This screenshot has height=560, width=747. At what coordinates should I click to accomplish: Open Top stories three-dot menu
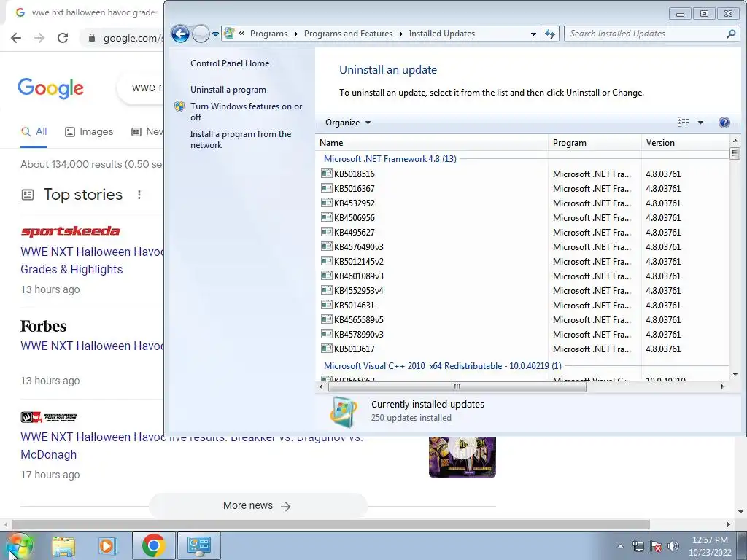tap(139, 195)
